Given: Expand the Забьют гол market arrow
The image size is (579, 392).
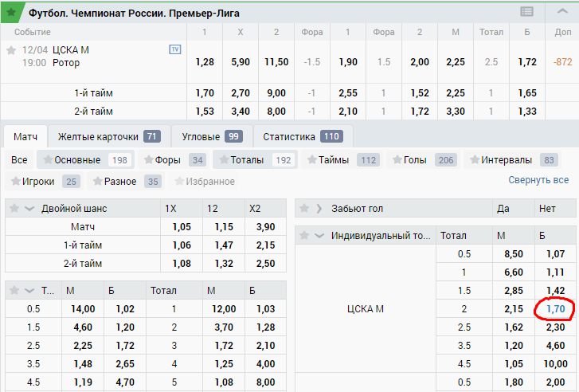Looking at the screenshot, I should [x=319, y=209].
